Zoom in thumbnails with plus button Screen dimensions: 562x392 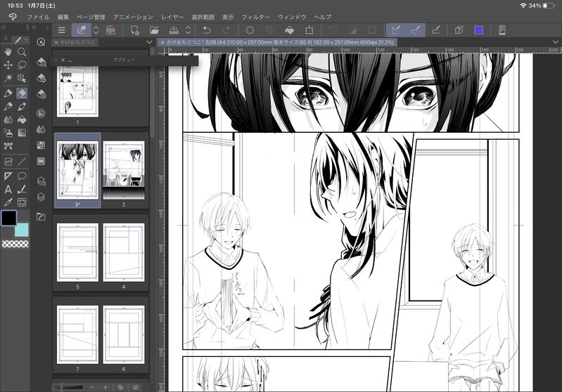point(106,387)
